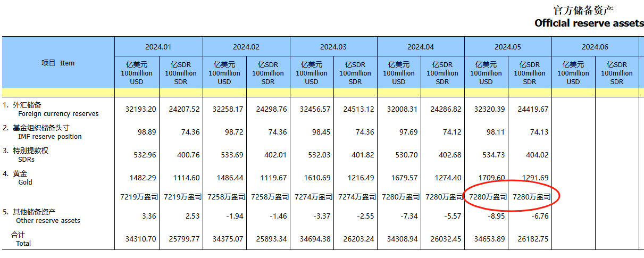This screenshot has height=258, width=644.
Task: Click the Official reserve assets title text
Action: [589, 23]
